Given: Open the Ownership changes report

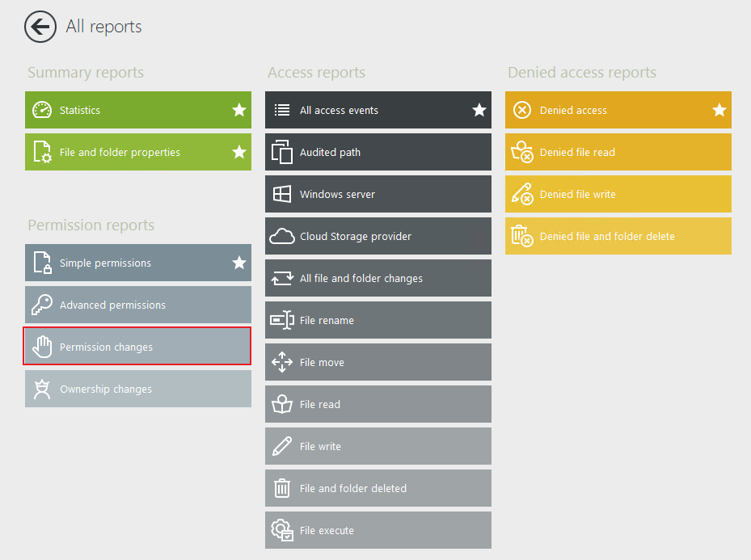Looking at the screenshot, I should [x=137, y=389].
